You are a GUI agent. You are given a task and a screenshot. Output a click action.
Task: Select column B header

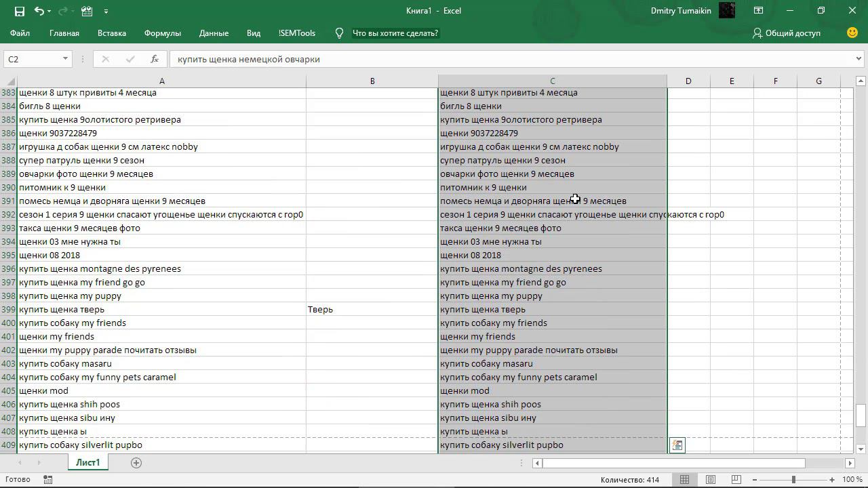tap(372, 81)
